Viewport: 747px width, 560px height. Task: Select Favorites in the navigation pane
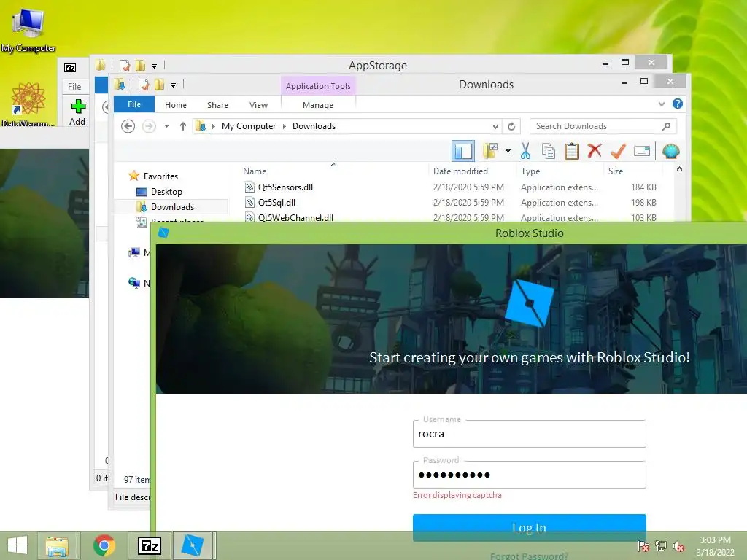[160, 176]
